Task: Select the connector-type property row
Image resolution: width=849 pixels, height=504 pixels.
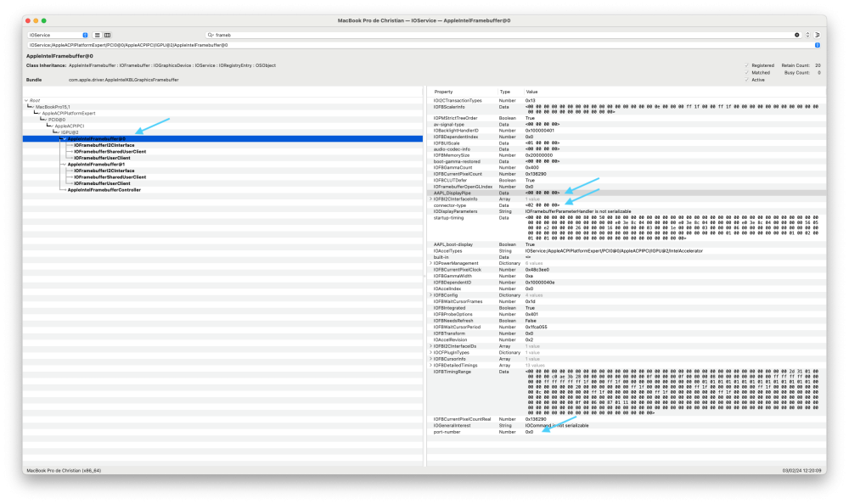Action: tap(627, 205)
